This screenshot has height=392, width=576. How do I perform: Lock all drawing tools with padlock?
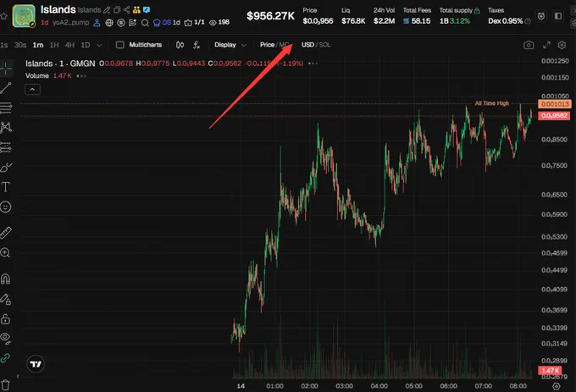(6, 318)
